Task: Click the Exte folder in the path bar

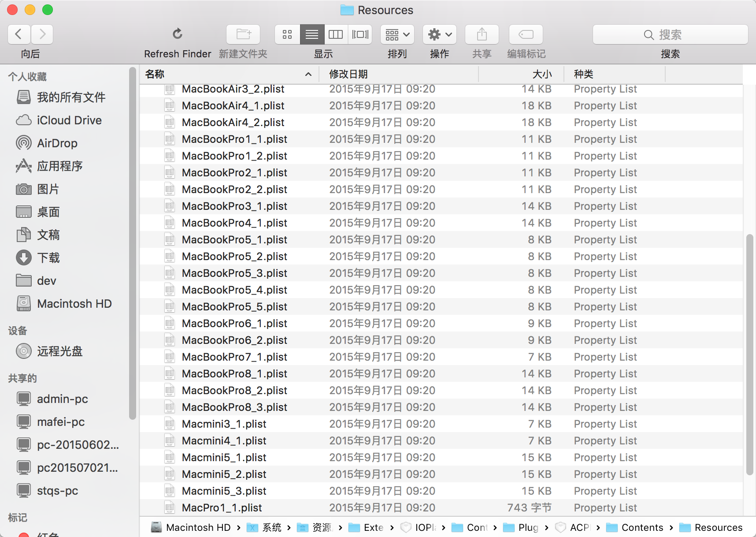Action: point(366,527)
